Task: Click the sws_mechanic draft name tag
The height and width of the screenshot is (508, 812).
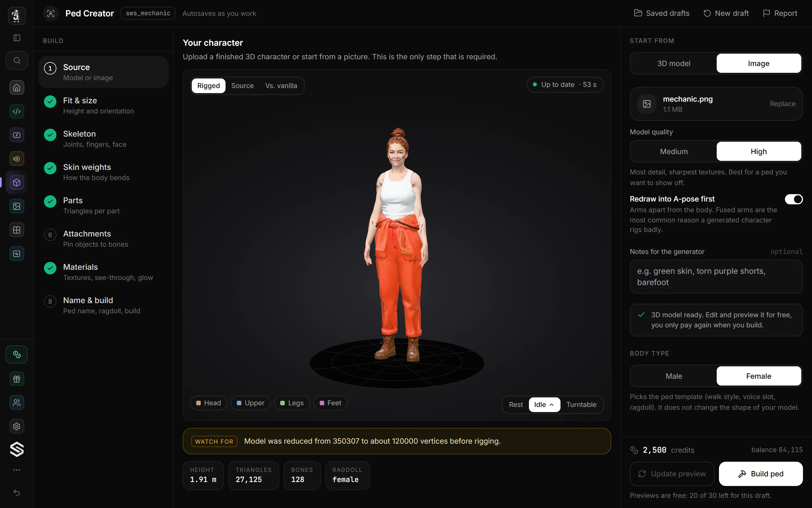Action: tap(148, 14)
